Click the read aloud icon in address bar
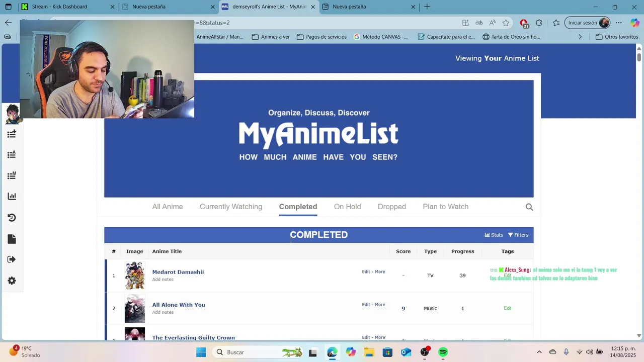The width and height of the screenshot is (644, 362). (493, 23)
